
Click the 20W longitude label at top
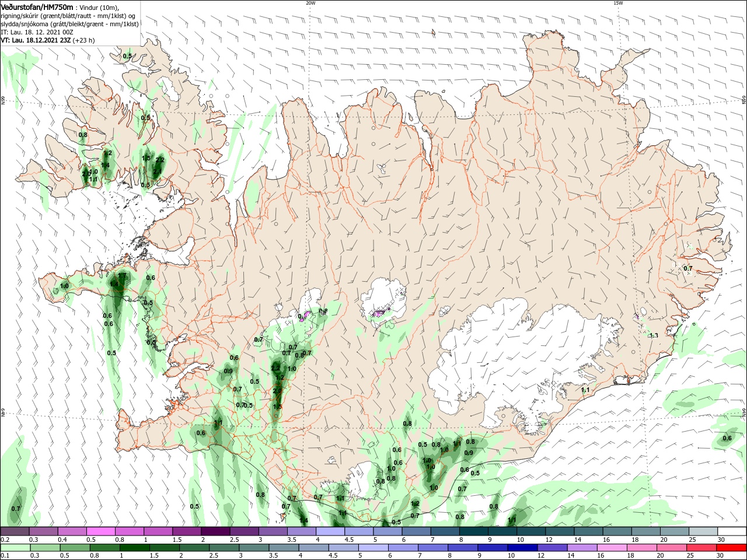(310, 3)
